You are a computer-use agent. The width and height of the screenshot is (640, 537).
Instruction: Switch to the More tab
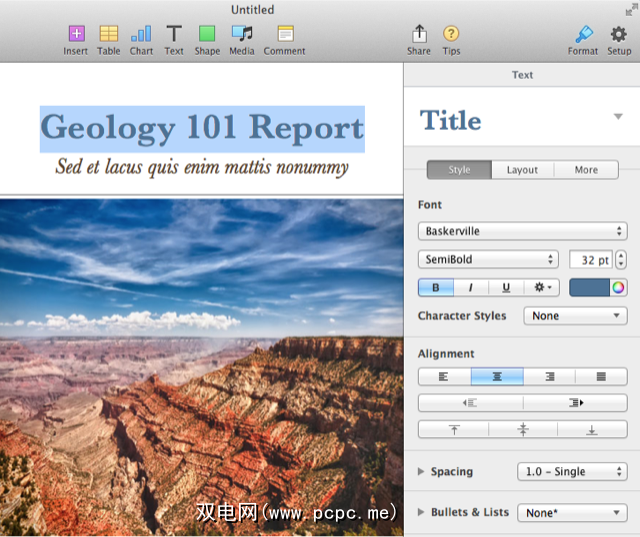point(586,170)
